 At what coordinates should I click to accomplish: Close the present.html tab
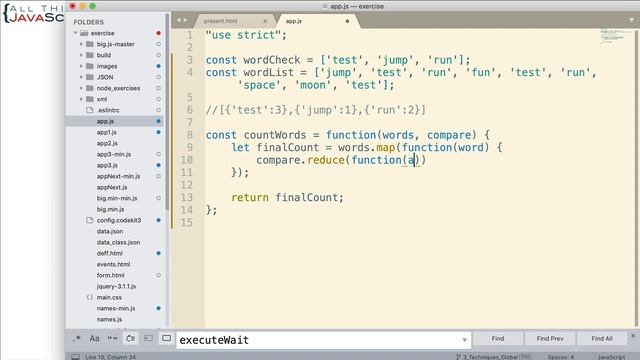(x=265, y=21)
